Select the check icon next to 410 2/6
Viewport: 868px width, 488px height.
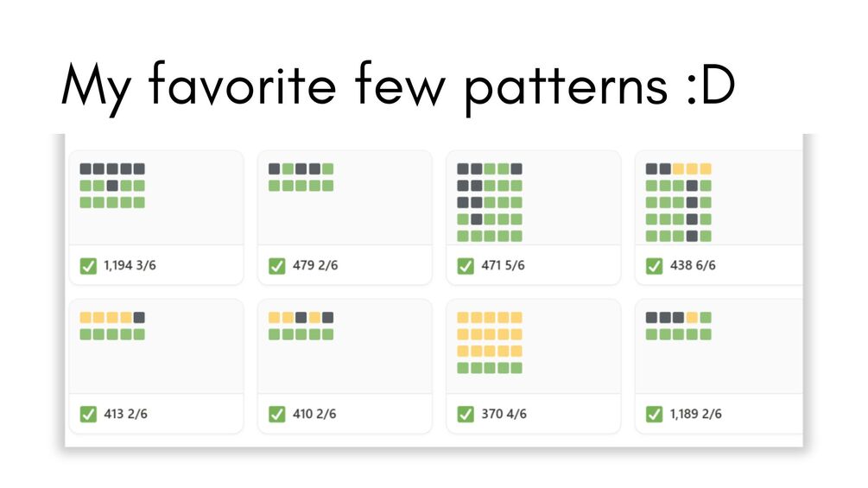(276, 415)
